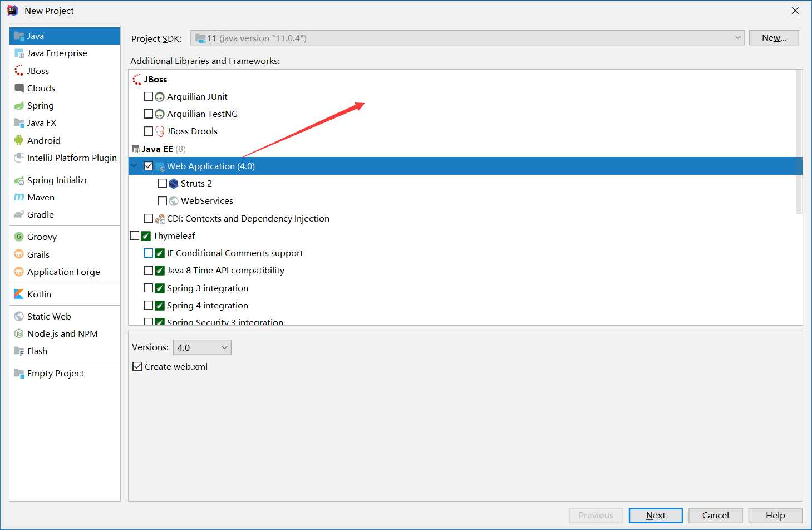Check the Spring 3 integration checkbox
812x530 pixels.
[148, 288]
